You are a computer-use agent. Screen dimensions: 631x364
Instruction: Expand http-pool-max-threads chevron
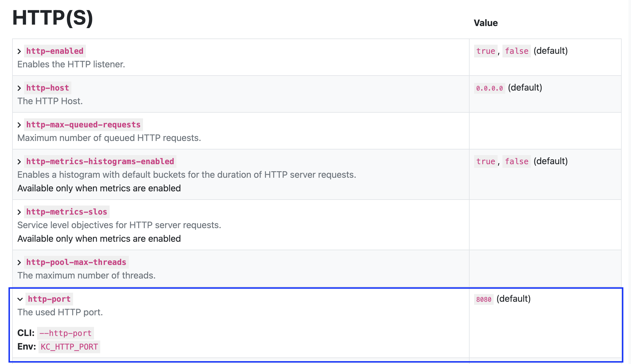[19, 262]
